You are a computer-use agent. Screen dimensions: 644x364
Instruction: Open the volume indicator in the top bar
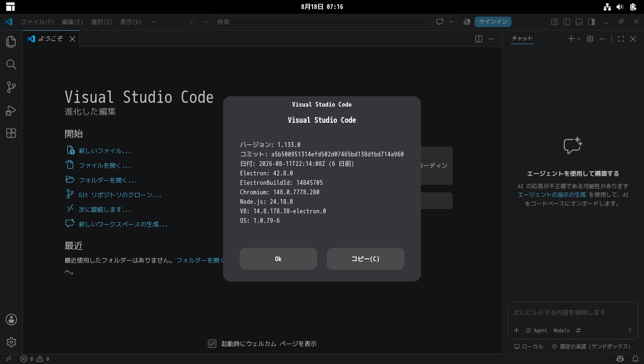(620, 7)
